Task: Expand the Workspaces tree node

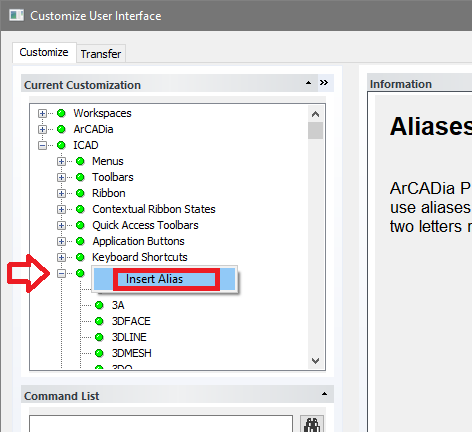Action: point(42,113)
